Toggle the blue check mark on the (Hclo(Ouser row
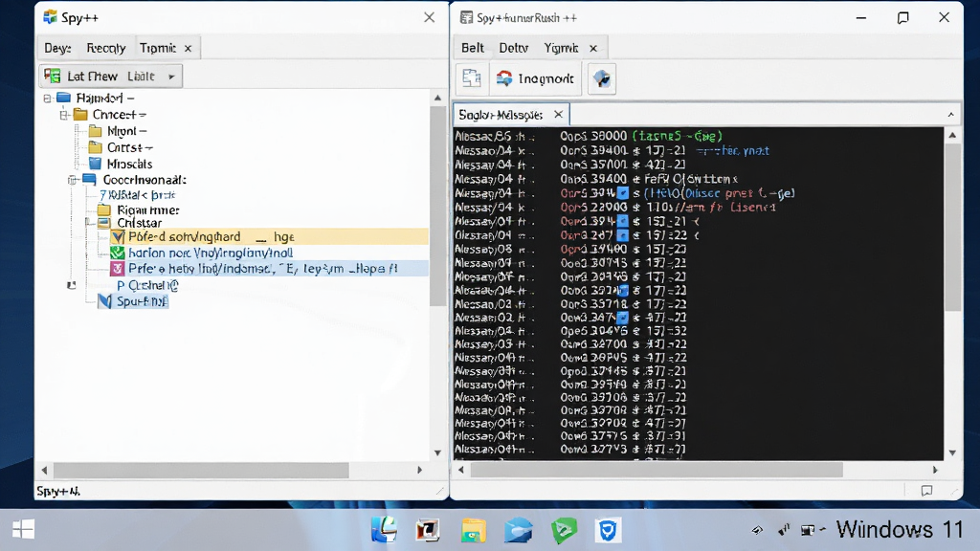The height and width of the screenshot is (551, 980). pos(622,193)
